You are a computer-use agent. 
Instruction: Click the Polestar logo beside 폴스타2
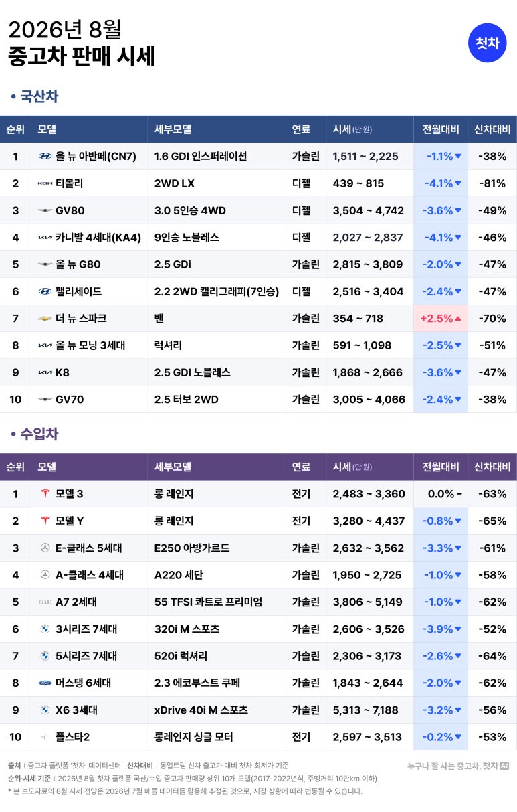point(45,737)
